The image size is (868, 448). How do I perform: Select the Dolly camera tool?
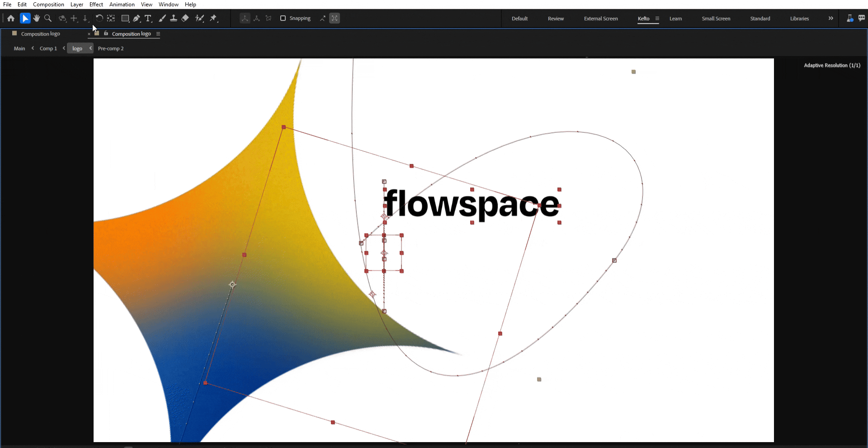click(x=85, y=19)
